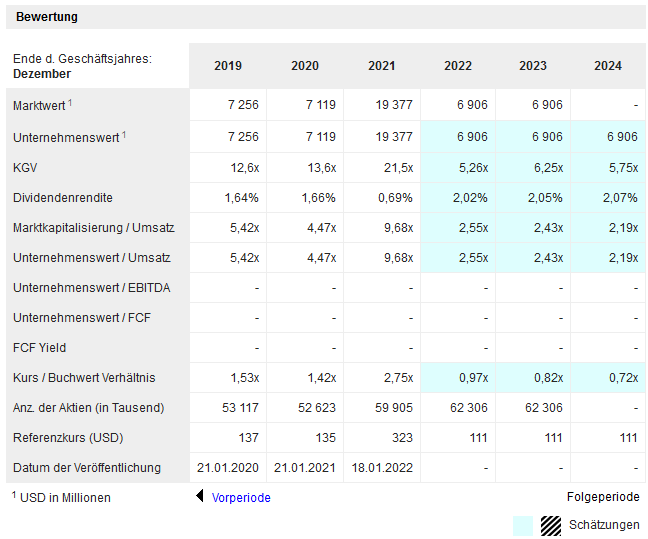Select the KGV row label
This screenshot has height=539, width=648.
click(26, 167)
